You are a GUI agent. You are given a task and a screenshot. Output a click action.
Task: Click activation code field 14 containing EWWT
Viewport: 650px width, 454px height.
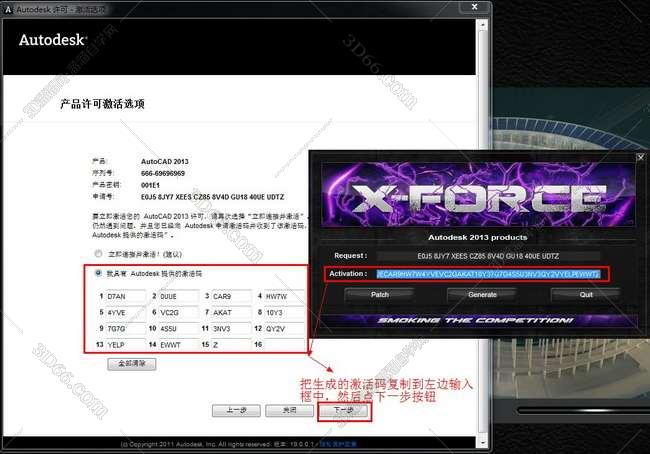click(179, 345)
